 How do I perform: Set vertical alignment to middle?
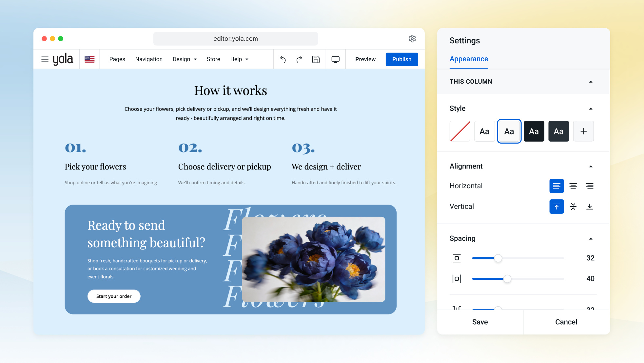[573, 207]
